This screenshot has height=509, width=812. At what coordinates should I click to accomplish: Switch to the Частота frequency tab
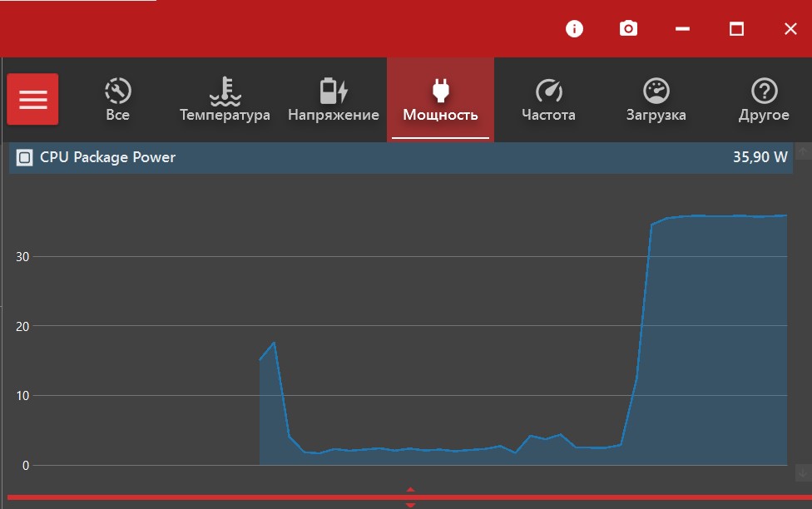(548, 100)
